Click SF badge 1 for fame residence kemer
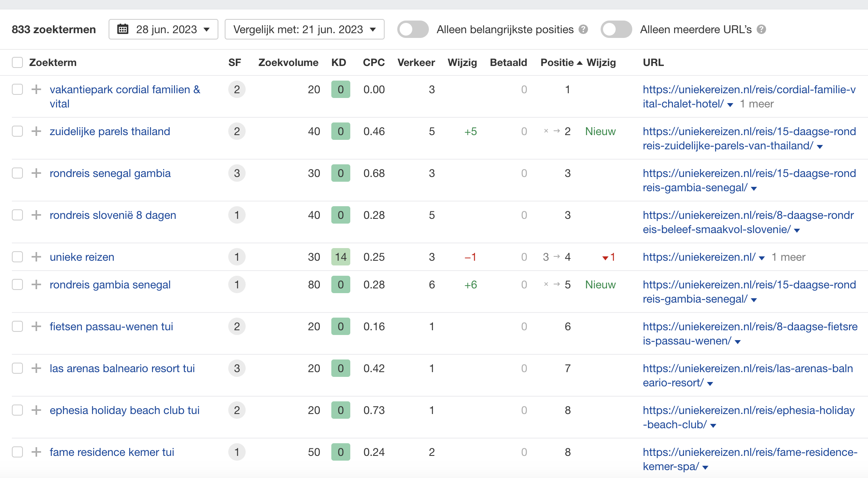Screen dimensions: 868x478 pos(237,452)
